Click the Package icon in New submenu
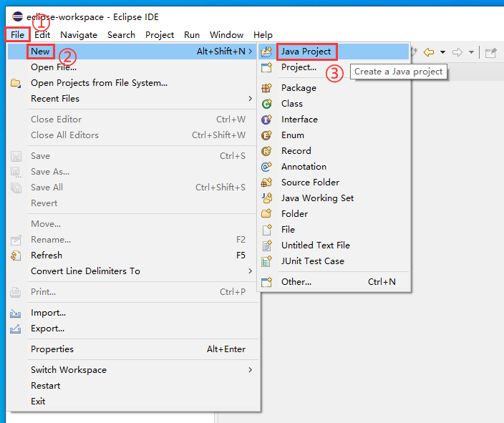 267,88
